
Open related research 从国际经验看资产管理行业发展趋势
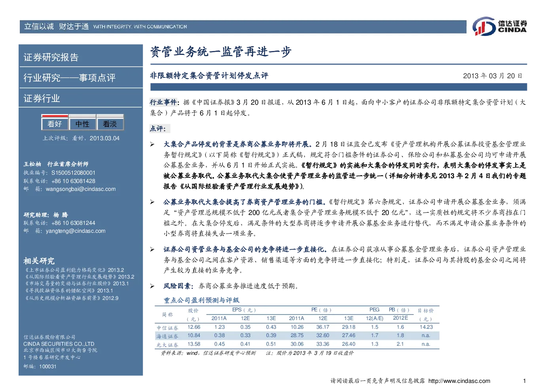point(79,277)
